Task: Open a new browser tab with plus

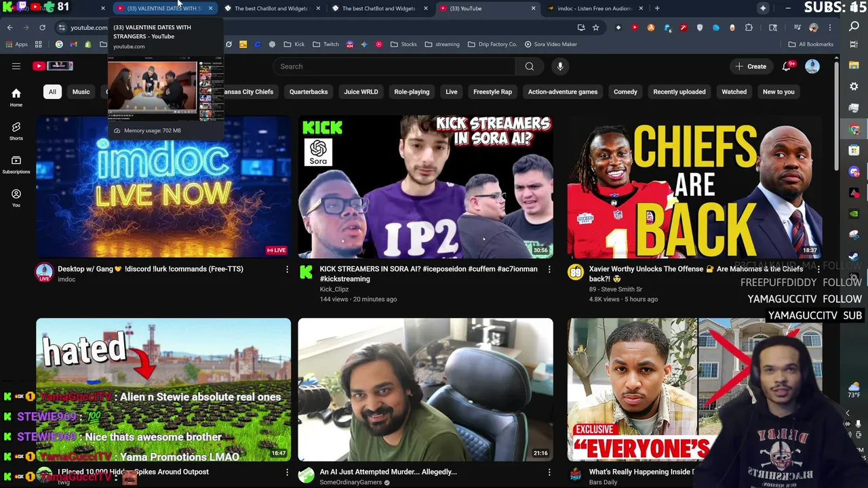Action: click(657, 8)
